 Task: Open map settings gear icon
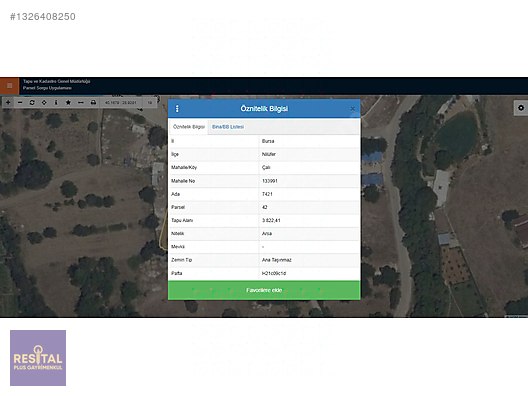521,108
